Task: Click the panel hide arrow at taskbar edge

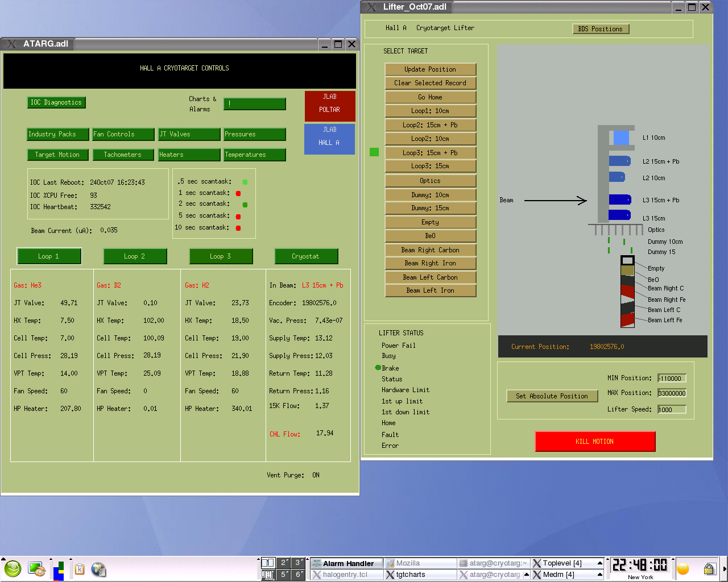Action: pyautogui.click(x=725, y=569)
